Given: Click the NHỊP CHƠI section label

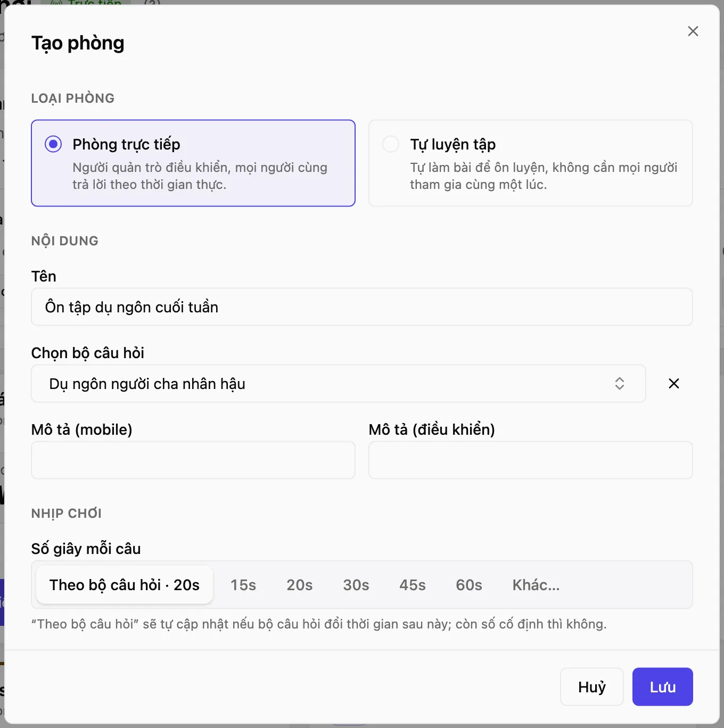Looking at the screenshot, I should (x=67, y=514).
